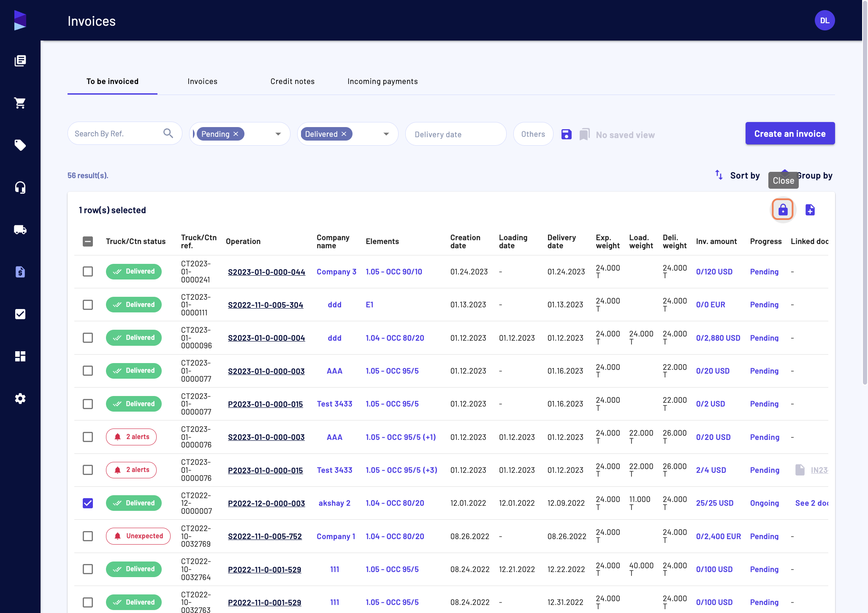Open the Others filter
This screenshot has width=868, height=613.
533,134
